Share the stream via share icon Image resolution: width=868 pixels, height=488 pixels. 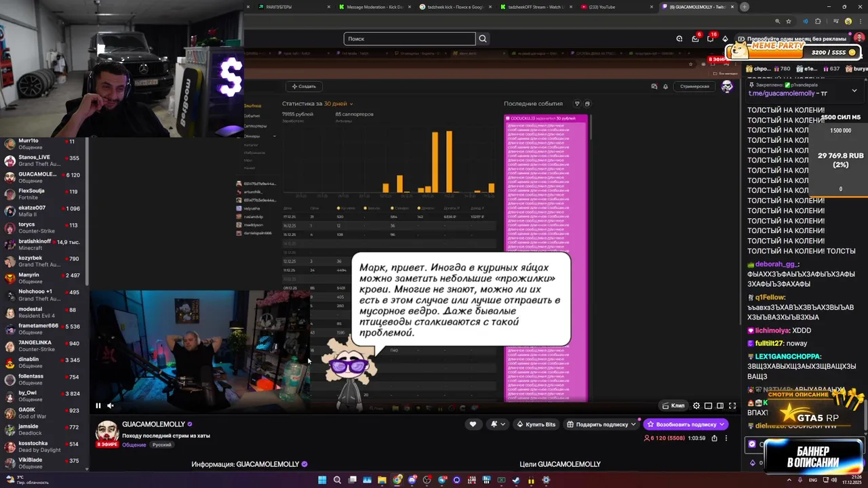[714, 438]
